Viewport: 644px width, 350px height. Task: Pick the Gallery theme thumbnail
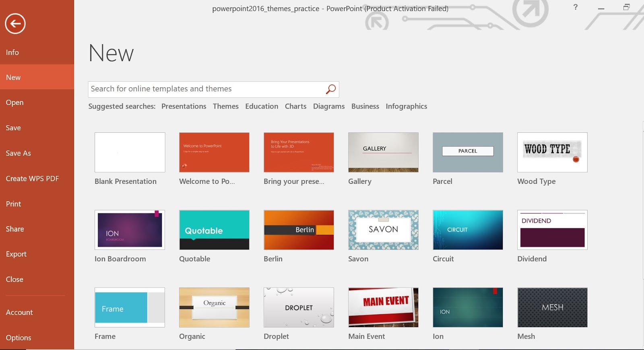pyautogui.click(x=384, y=152)
